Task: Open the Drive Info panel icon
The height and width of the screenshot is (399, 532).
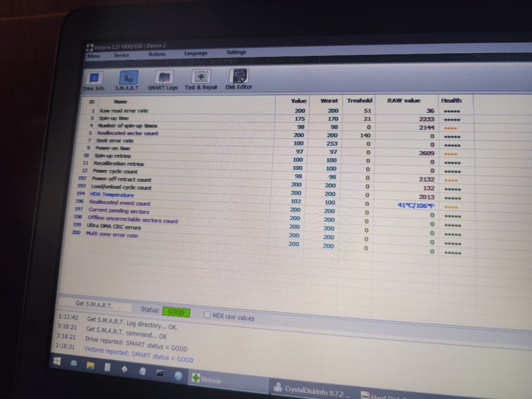Action: pos(94,78)
